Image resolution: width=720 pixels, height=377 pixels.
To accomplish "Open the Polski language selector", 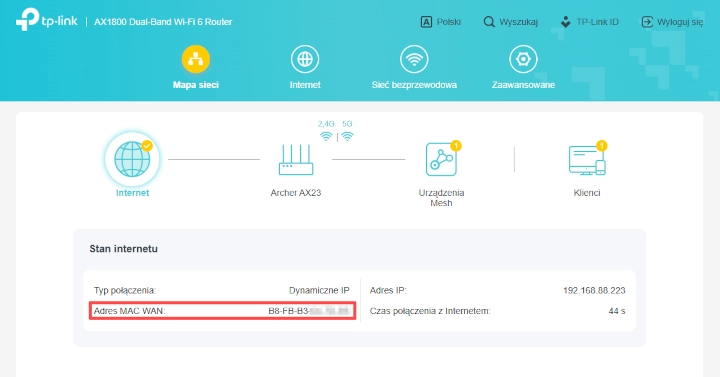I will 449,22.
